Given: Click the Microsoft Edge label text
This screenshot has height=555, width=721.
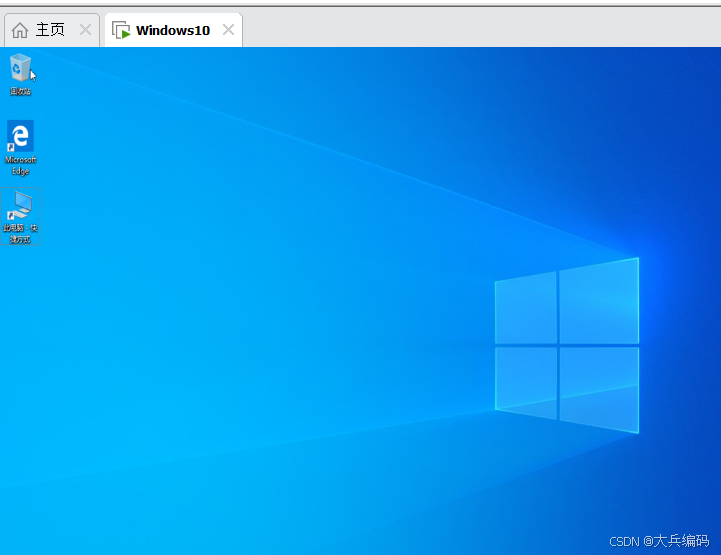Looking at the screenshot, I should [x=20, y=165].
